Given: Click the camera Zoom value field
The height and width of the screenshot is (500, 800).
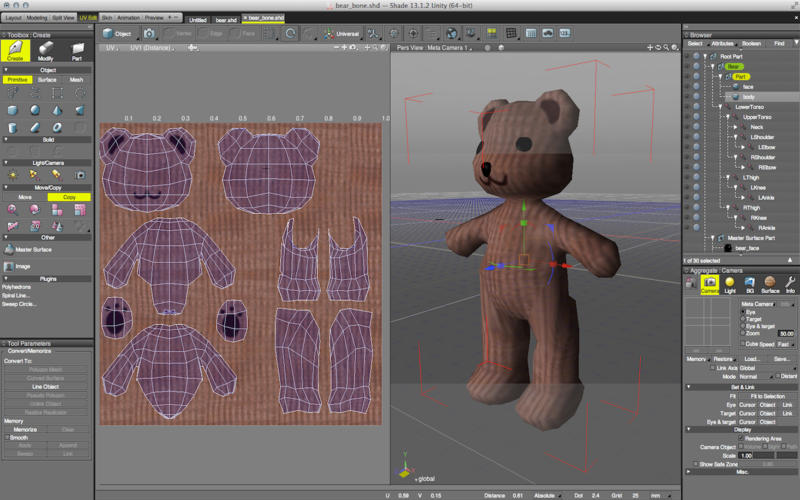Looking at the screenshot, I should click(x=786, y=333).
